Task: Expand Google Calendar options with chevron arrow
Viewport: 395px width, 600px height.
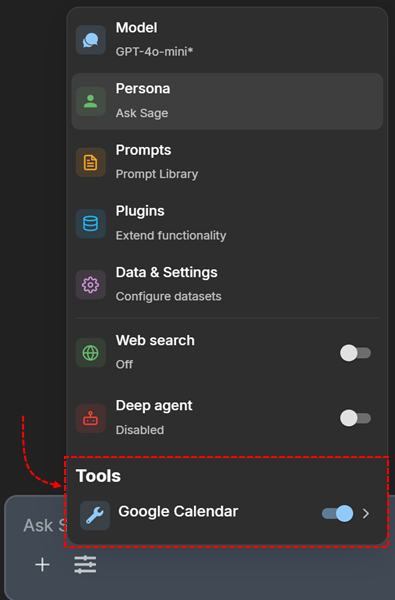Action: point(366,514)
